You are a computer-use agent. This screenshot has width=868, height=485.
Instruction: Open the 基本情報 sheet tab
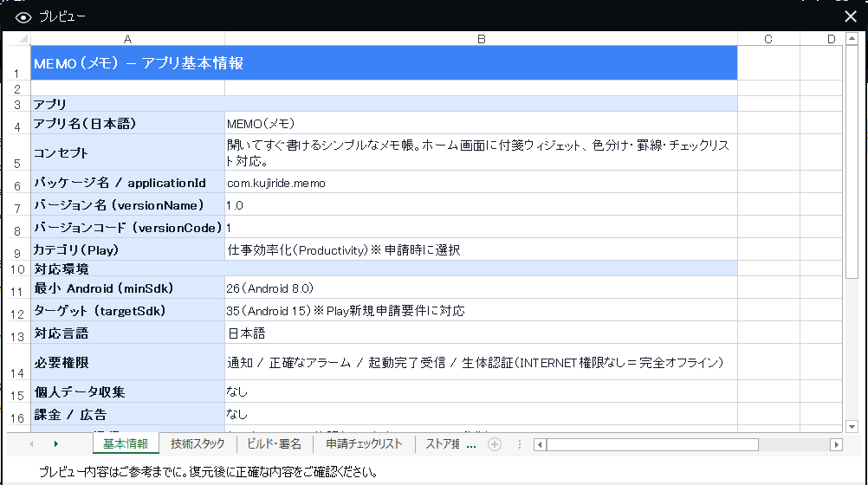[126, 444]
